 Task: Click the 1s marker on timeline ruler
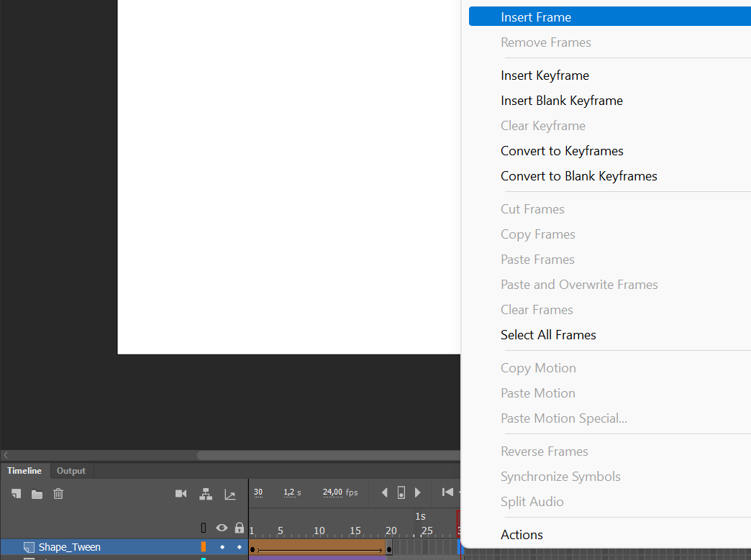click(x=420, y=516)
